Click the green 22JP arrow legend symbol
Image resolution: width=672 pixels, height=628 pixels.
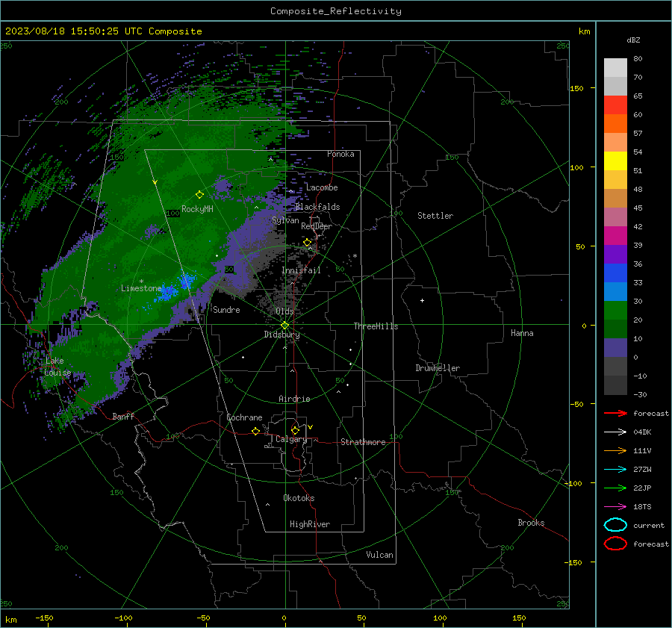(x=615, y=488)
